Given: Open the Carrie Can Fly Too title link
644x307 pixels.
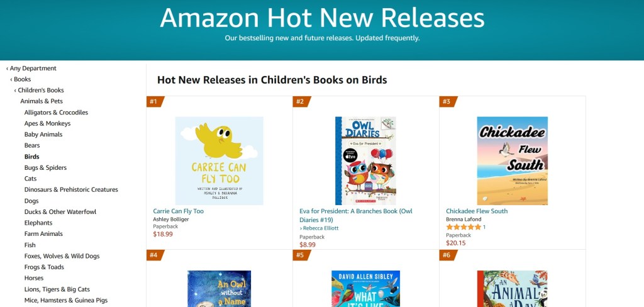Looking at the screenshot, I should (178, 211).
